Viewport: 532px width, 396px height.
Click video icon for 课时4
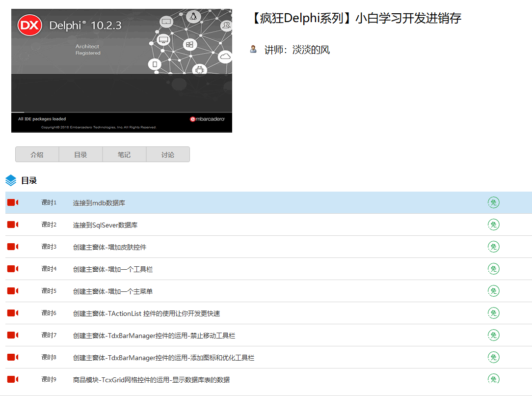(13, 269)
